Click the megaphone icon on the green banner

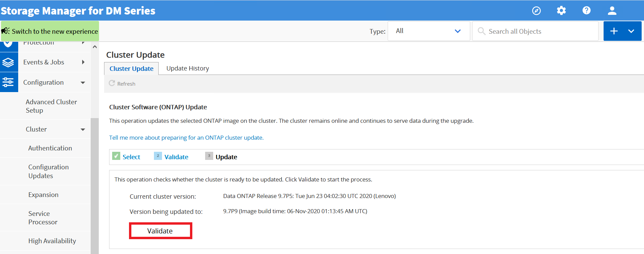click(x=5, y=31)
